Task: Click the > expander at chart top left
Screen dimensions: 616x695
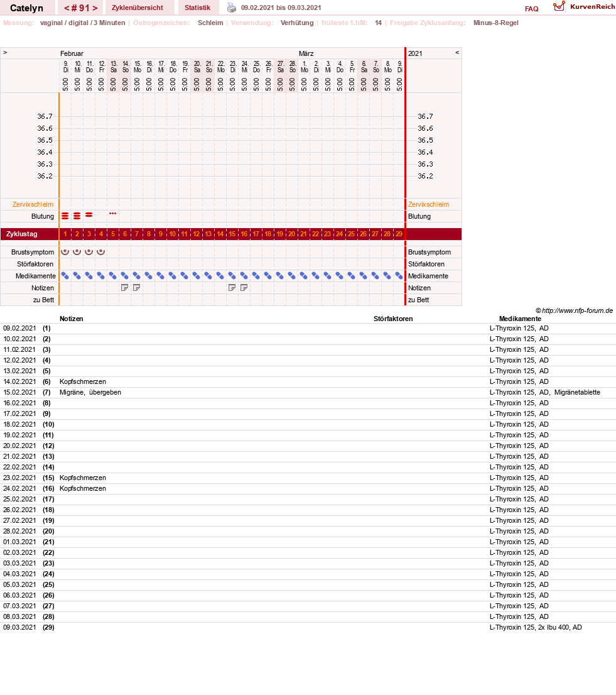Action: tap(5, 52)
